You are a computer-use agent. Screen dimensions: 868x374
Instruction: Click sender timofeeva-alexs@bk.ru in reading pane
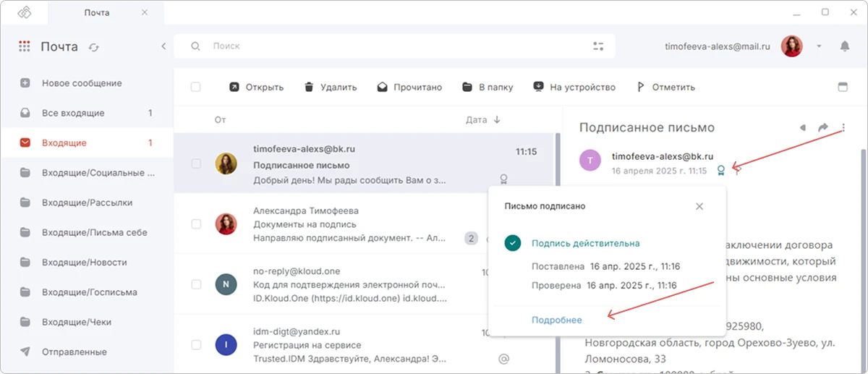(663, 156)
